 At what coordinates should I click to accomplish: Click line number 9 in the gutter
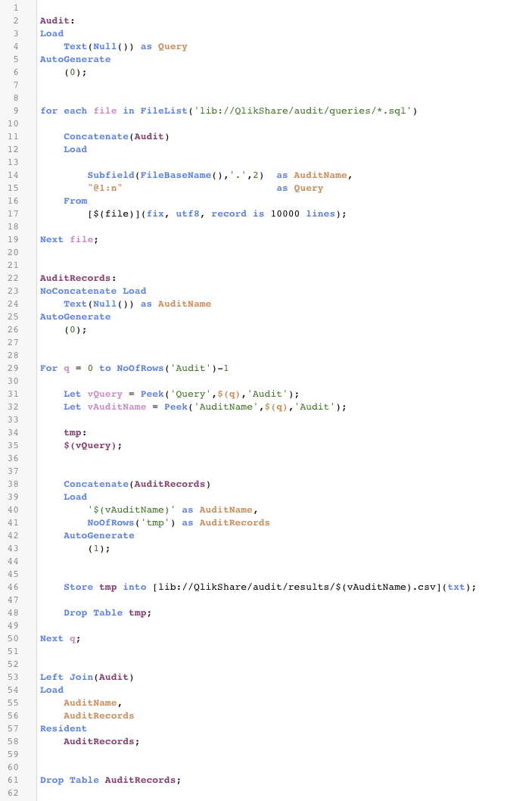click(x=16, y=111)
